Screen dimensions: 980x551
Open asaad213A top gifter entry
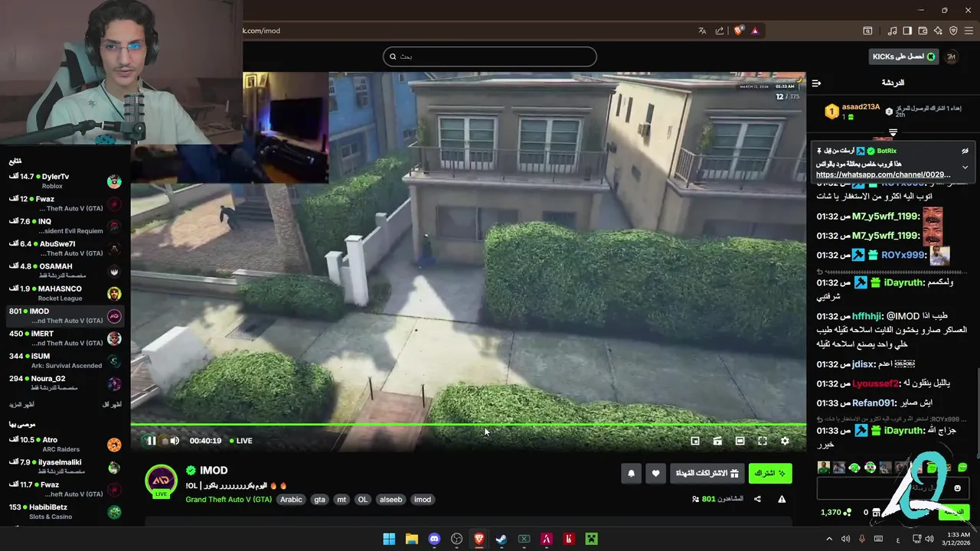coord(851,112)
